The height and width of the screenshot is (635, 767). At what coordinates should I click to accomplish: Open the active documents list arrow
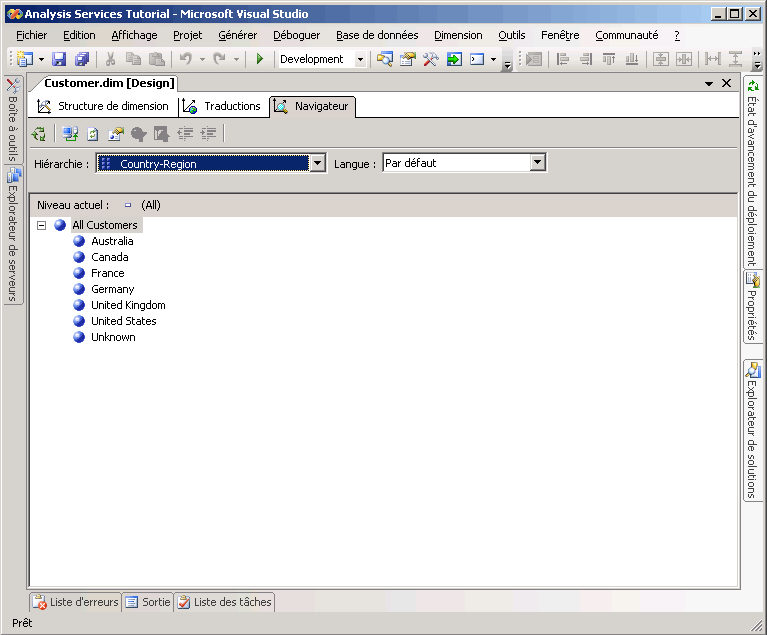click(708, 84)
